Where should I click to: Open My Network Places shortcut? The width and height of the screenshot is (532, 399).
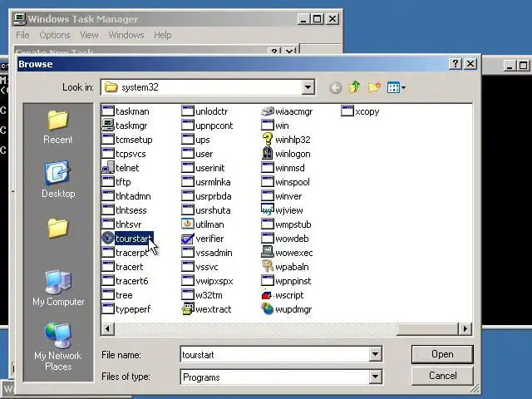[x=58, y=347]
